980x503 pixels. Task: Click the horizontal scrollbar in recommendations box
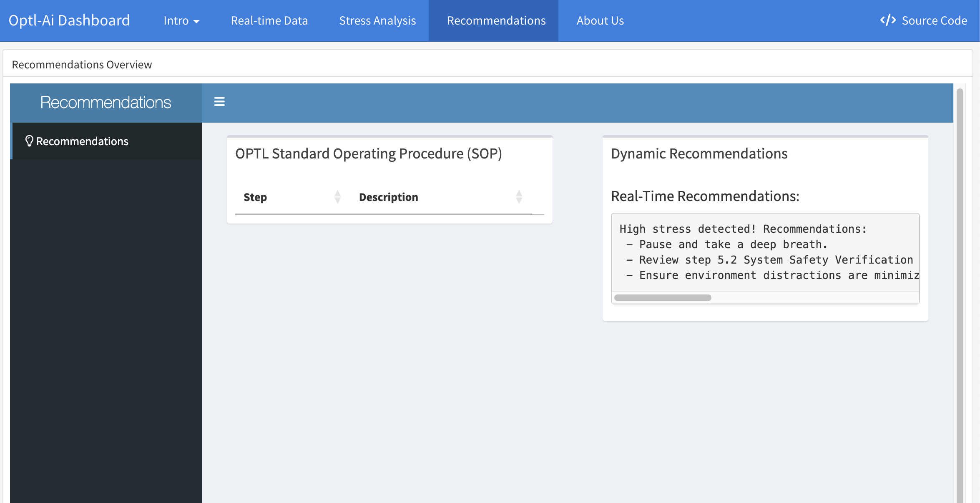(x=663, y=298)
